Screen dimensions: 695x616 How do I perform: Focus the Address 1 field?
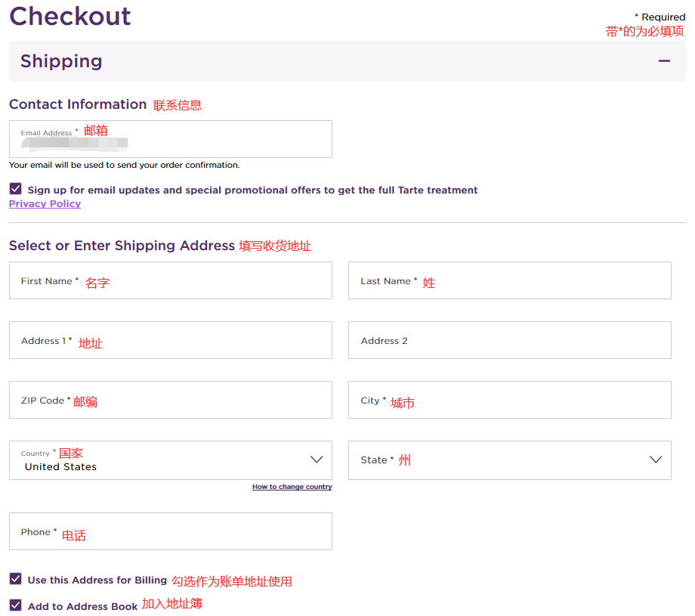pos(171,340)
